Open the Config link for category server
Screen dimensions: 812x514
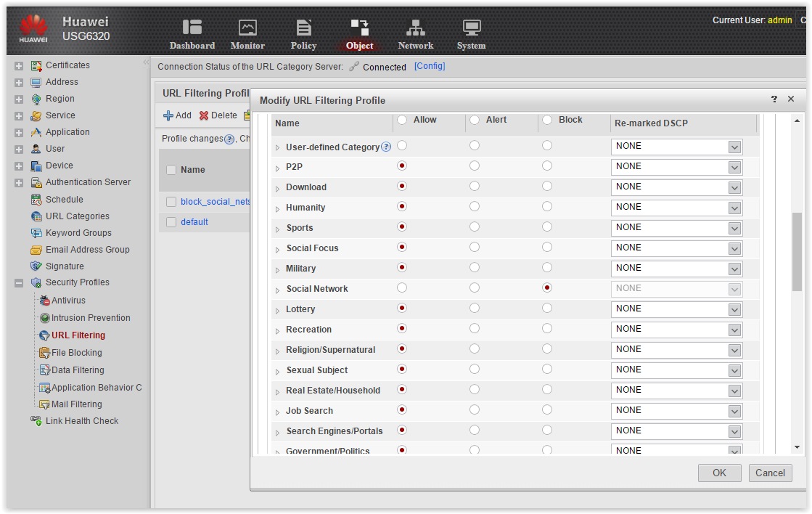pos(430,66)
